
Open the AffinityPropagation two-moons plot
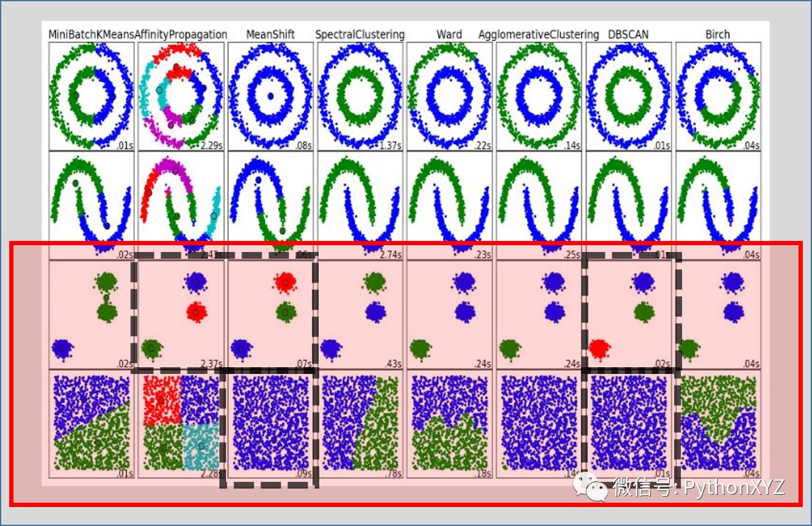pyautogui.click(x=181, y=205)
